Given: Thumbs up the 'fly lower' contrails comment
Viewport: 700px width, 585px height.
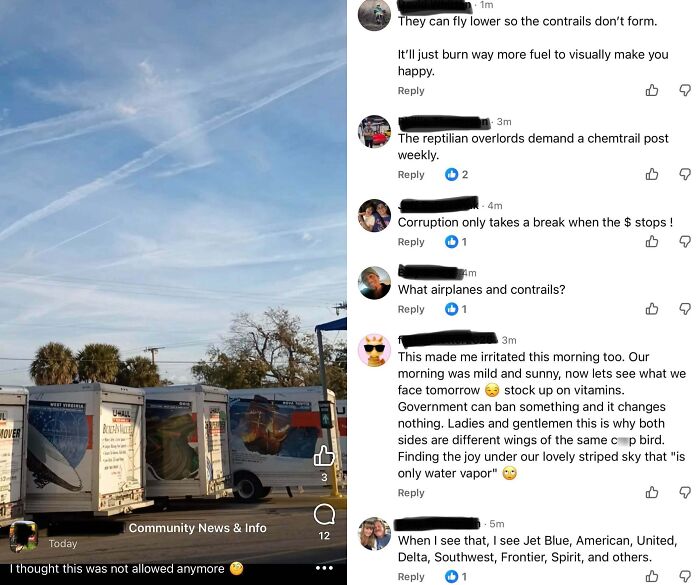Looking at the screenshot, I should [x=652, y=91].
